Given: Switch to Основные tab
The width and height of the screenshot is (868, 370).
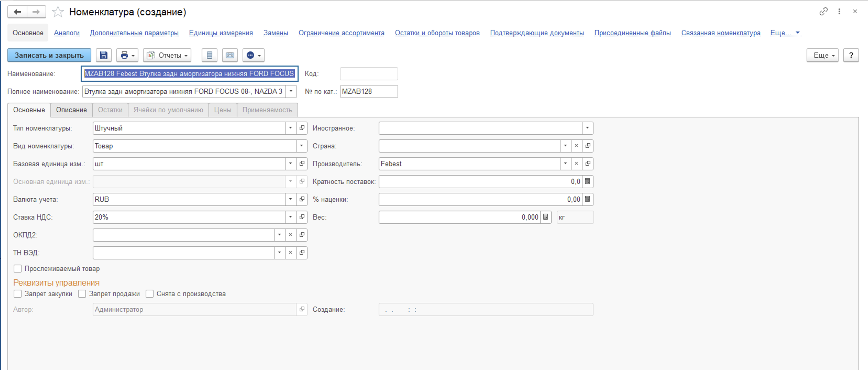Looking at the screenshot, I should [29, 110].
